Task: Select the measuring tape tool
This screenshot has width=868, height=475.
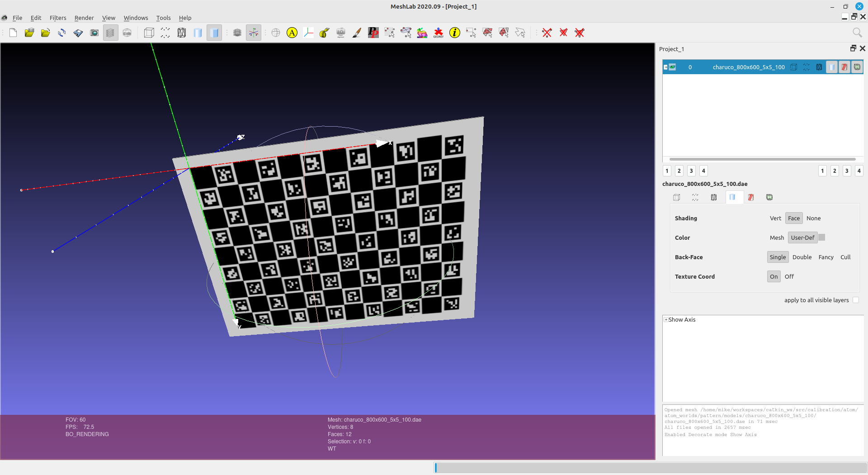Action: click(x=324, y=33)
